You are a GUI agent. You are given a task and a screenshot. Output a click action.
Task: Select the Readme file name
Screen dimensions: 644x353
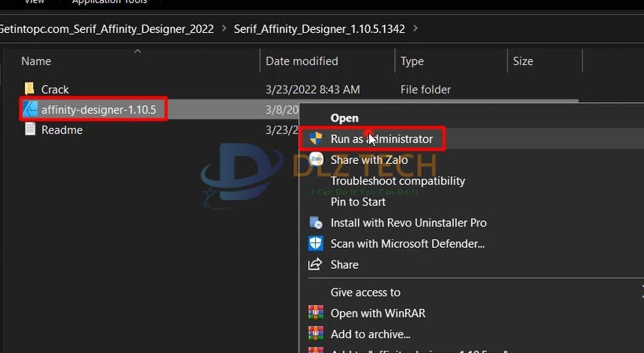point(62,130)
